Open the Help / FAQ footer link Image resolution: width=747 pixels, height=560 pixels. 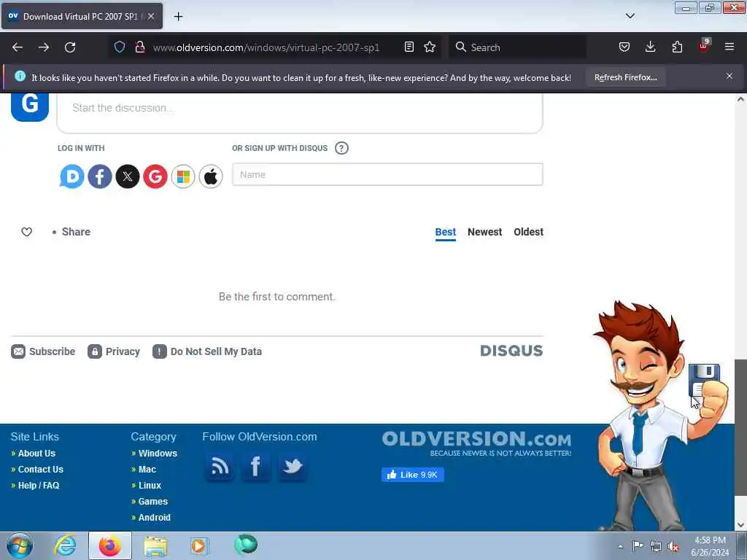[39, 486]
